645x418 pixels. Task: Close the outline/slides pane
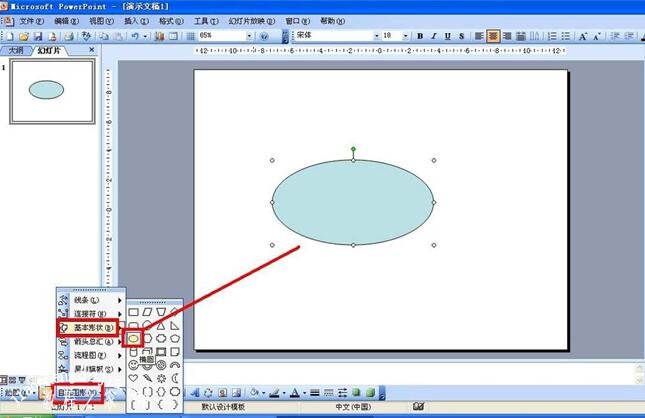(x=92, y=50)
